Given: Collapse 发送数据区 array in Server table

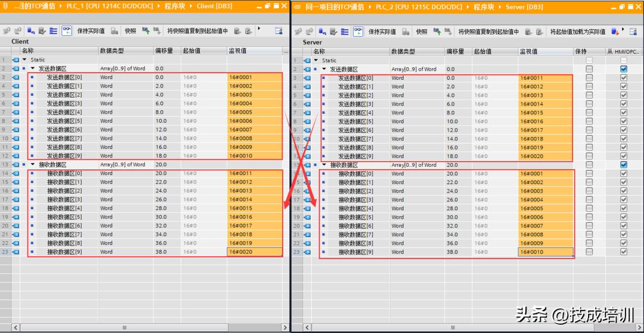Looking at the screenshot, I should coord(324,69).
